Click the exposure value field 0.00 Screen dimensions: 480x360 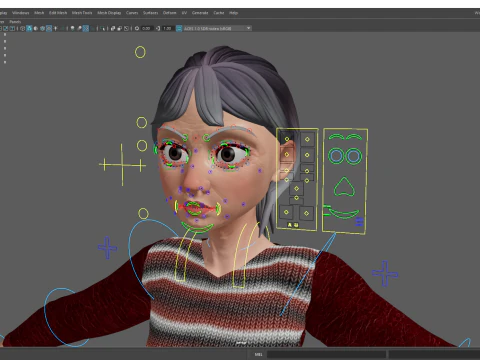[x=146, y=28]
